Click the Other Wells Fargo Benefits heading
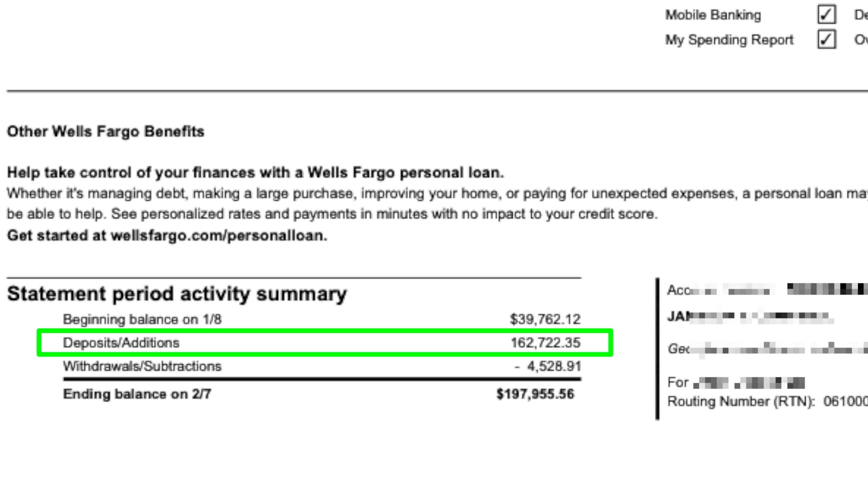Screen dimensions: 868x488 click(x=105, y=131)
